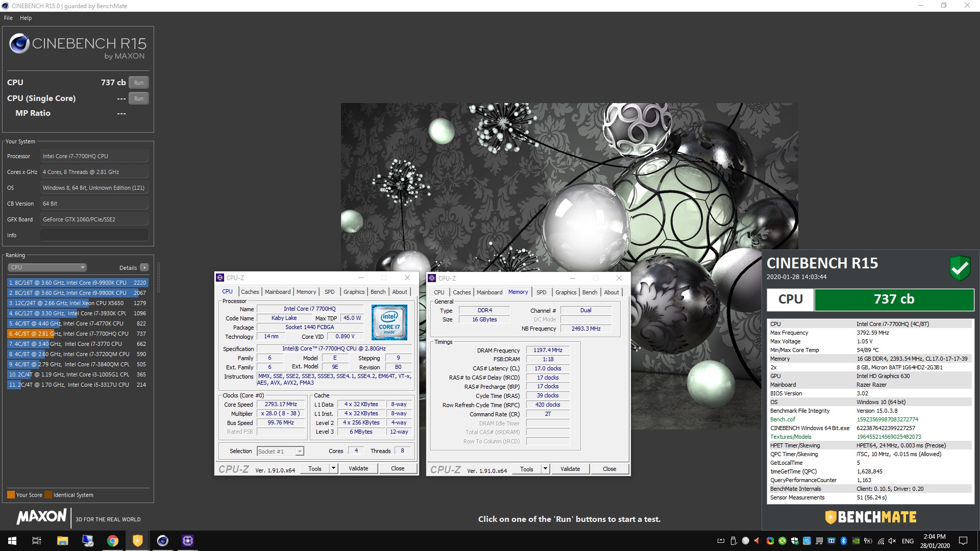Run the CPU (Single Core) test
The height and width of the screenshot is (551, 980).
pos(139,98)
